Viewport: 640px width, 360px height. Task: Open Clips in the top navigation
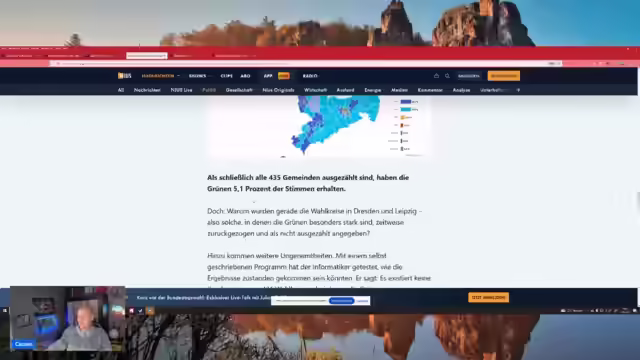(x=227, y=76)
